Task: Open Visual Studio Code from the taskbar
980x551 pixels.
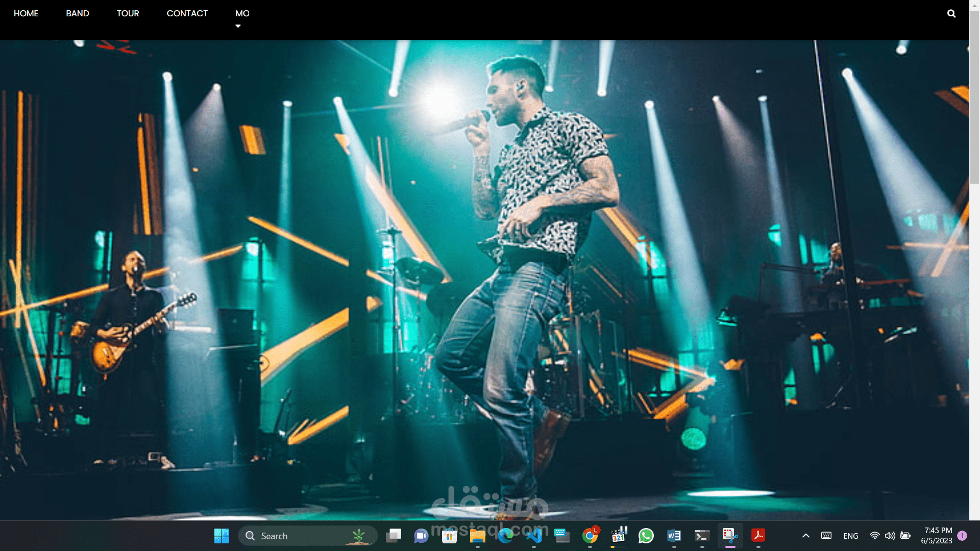Action: tap(534, 536)
